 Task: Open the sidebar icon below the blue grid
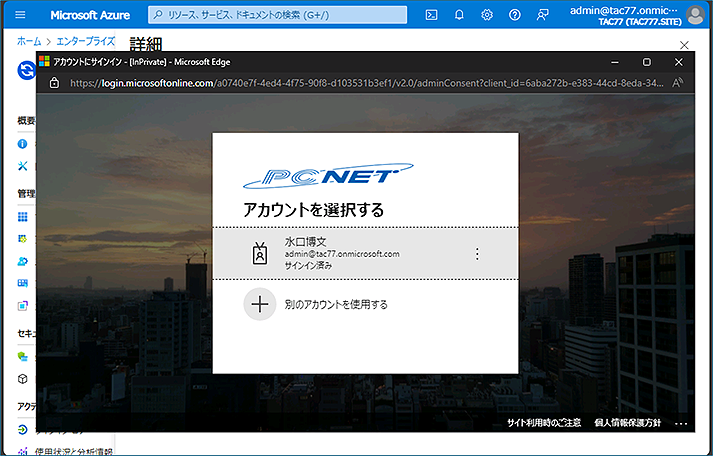22,239
